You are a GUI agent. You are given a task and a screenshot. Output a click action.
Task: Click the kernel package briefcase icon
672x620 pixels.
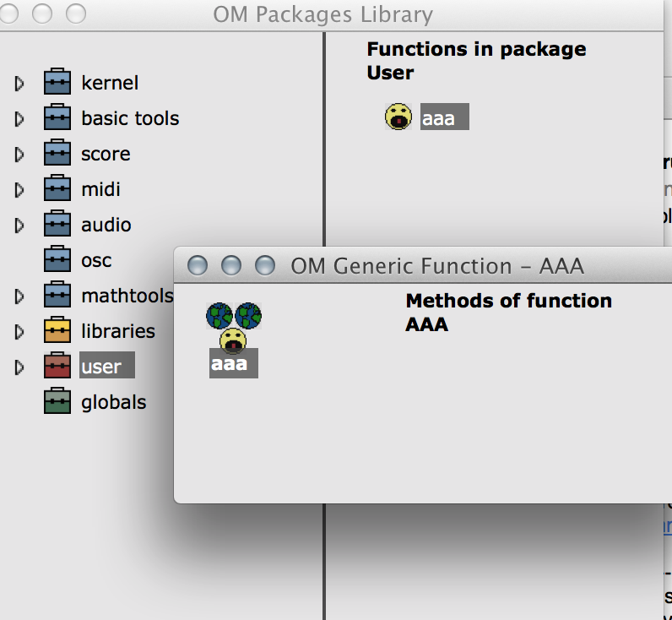click(57, 81)
